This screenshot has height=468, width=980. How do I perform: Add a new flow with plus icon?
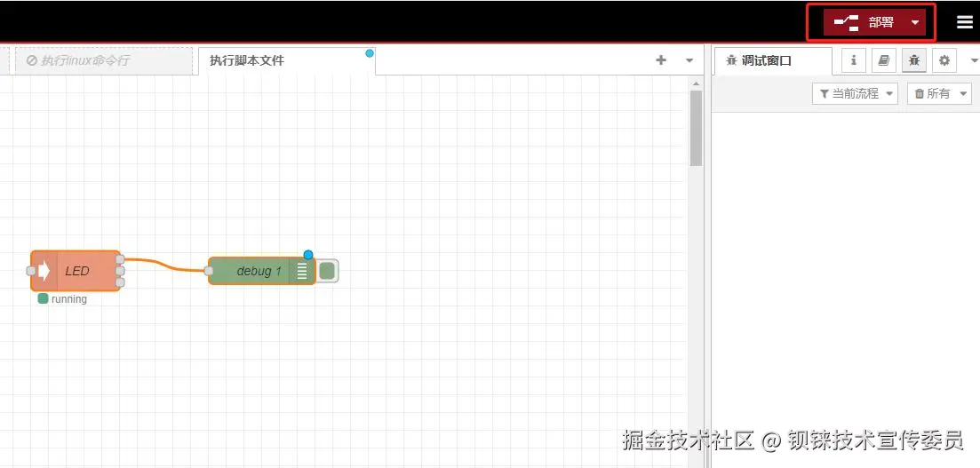[x=661, y=60]
